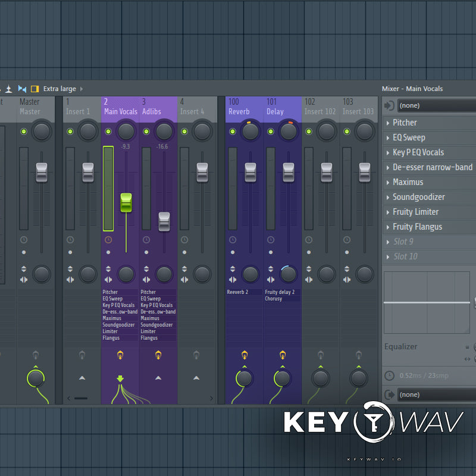Disable the Reverb track using its green LED
Screen dimensions: 476x476
[x=232, y=131]
